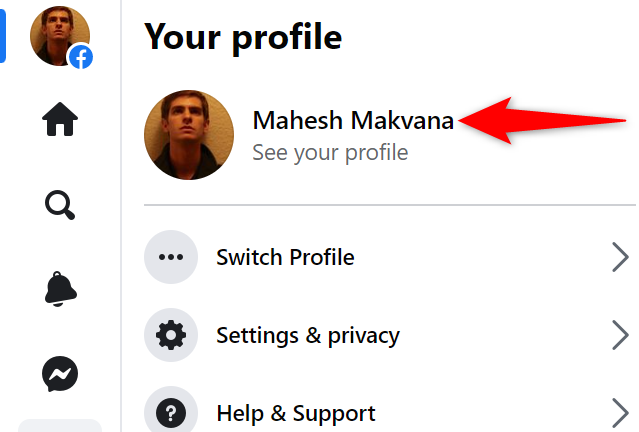Select the Help & Support menu item
The image size is (639, 432).
point(296,412)
